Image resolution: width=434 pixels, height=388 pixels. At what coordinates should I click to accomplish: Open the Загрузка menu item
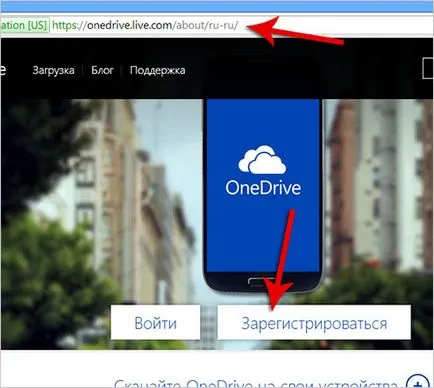(53, 70)
